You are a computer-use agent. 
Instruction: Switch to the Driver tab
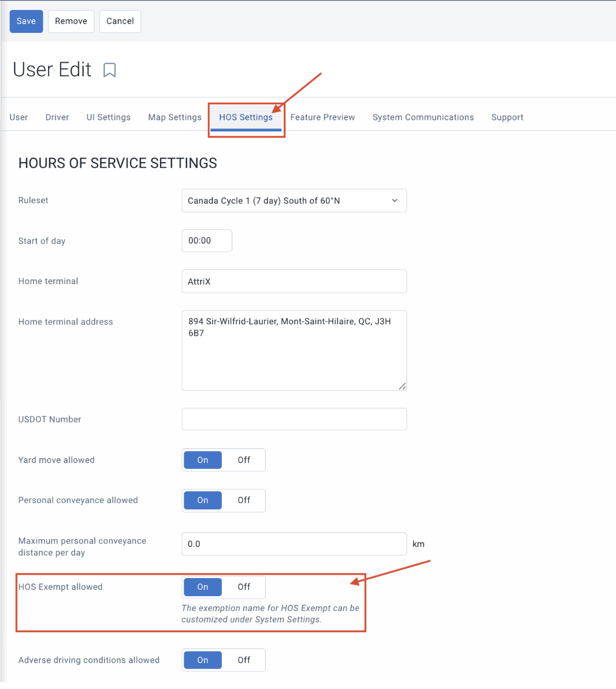pos(57,117)
